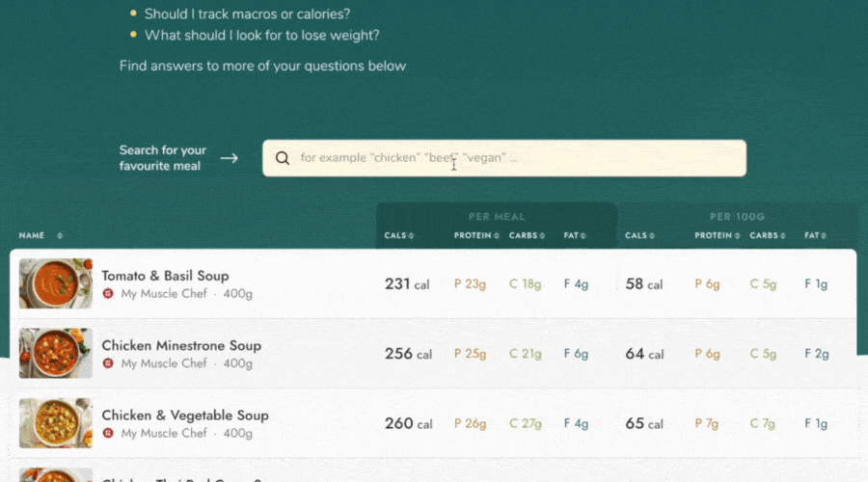868x482 pixels.
Task: Click F 2g per 100g in Minestrone row
Action: coord(817,354)
